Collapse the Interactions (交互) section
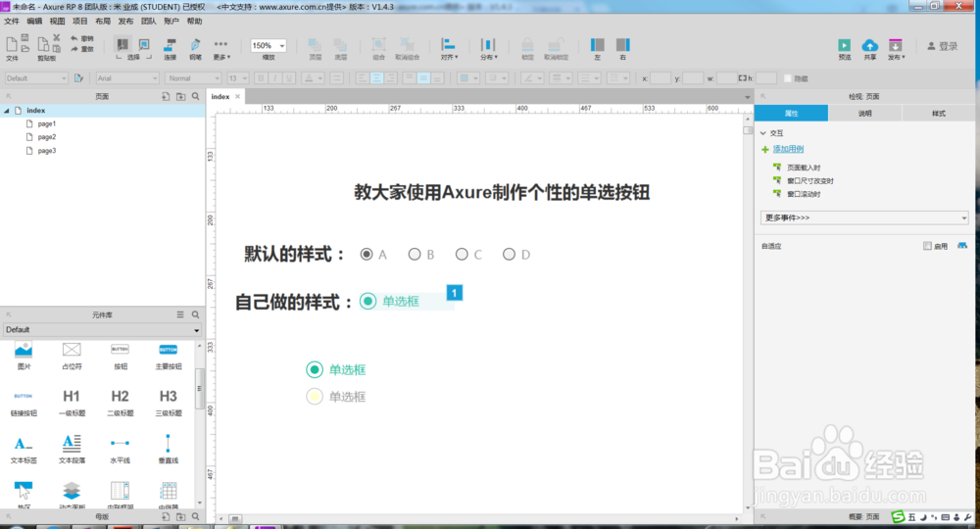Viewport: 980px width, 529px height. 763,133
